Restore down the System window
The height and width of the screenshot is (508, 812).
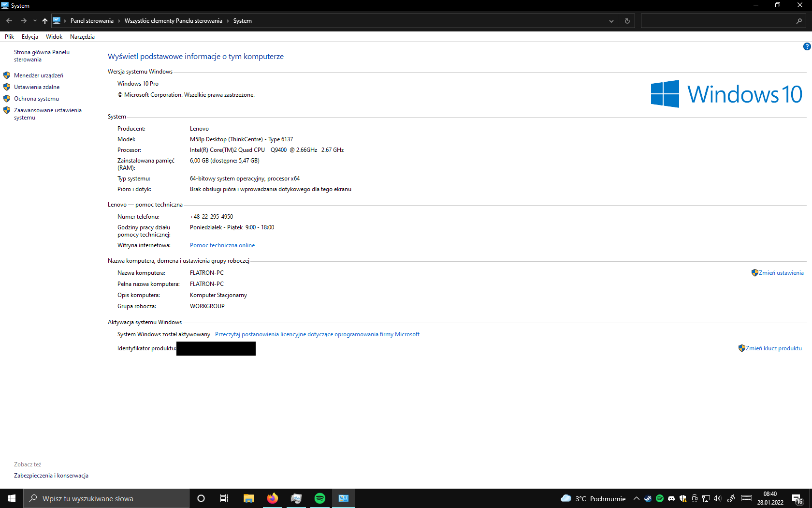click(x=778, y=5)
